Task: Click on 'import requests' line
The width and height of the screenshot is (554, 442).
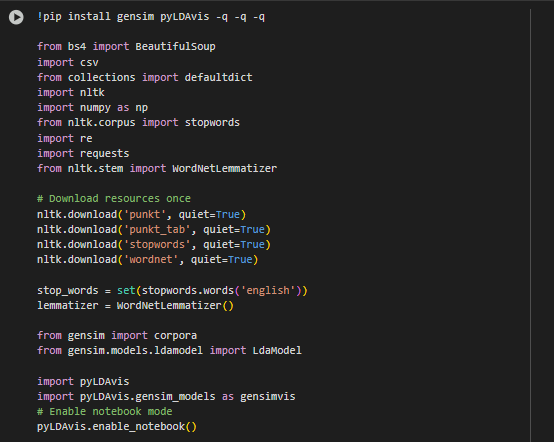Action: pos(83,153)
